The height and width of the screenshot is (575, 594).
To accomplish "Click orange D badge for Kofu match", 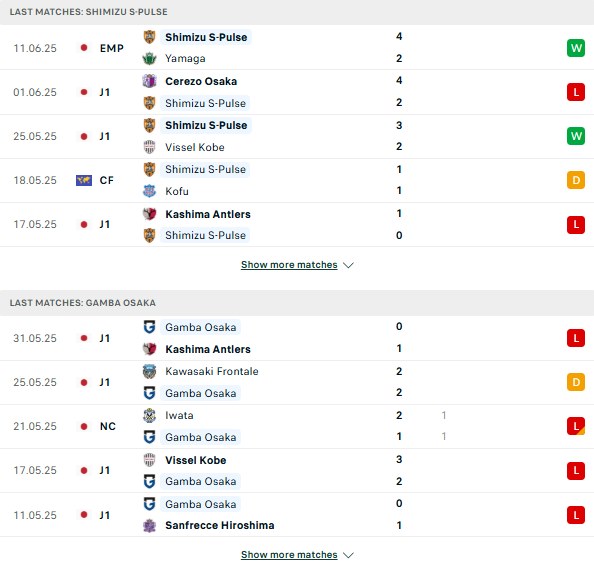I will [576, 180].
